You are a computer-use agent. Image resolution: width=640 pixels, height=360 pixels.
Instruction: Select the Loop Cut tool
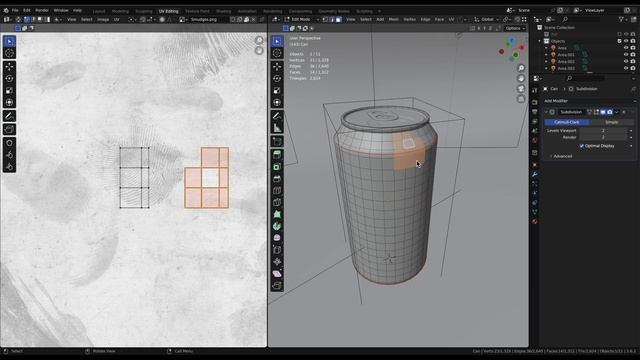[277, 190]
